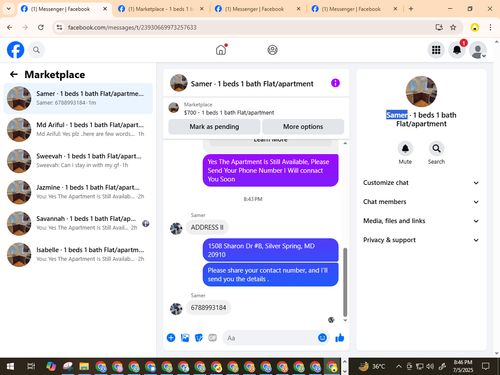Open the taskbar clock and date
Screen dimensions: 500x375
(463, 366)
